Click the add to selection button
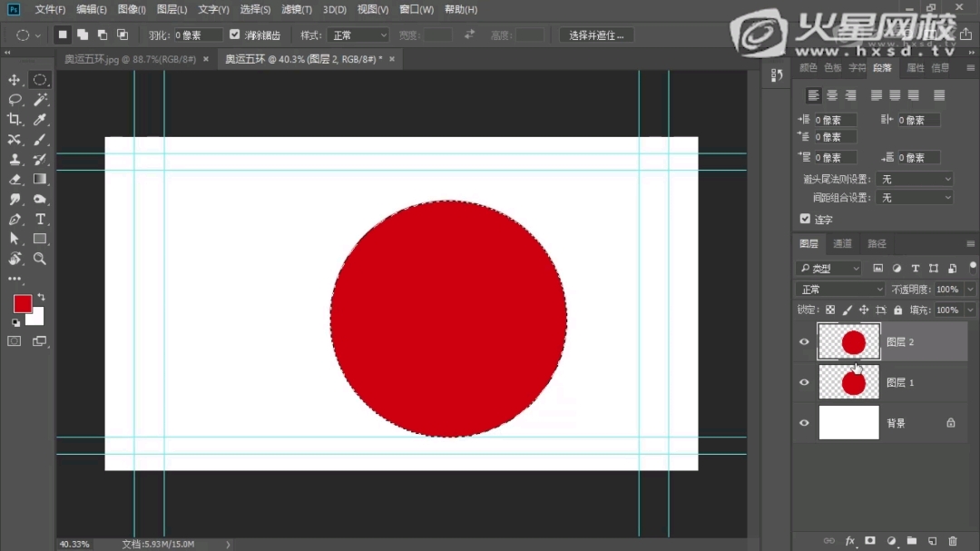 point(83,35)
